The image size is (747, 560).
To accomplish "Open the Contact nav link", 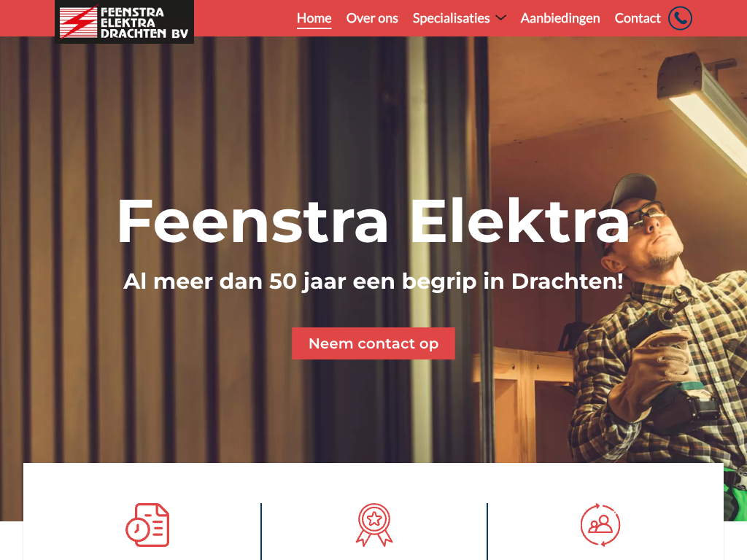I will pos(638,18).
